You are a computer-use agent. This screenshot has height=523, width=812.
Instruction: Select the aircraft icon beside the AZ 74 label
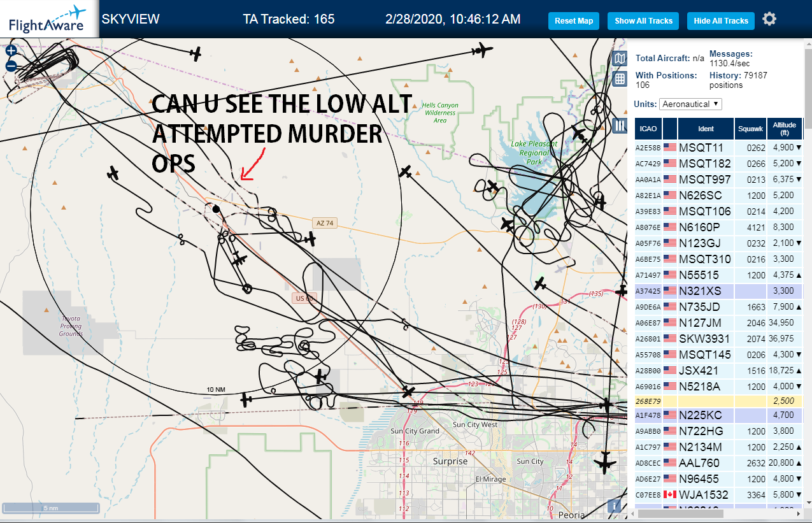[x=310, y=239]
